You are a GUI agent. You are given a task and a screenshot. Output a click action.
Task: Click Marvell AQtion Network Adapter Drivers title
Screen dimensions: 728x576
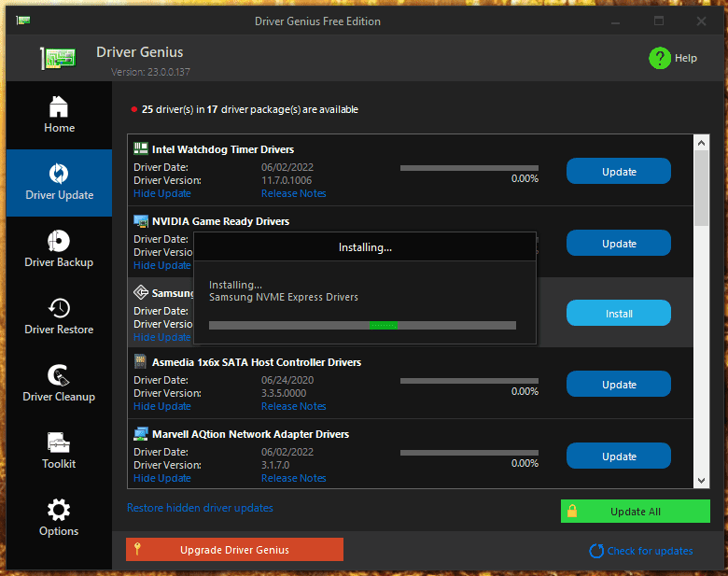(x=250, y=434)
